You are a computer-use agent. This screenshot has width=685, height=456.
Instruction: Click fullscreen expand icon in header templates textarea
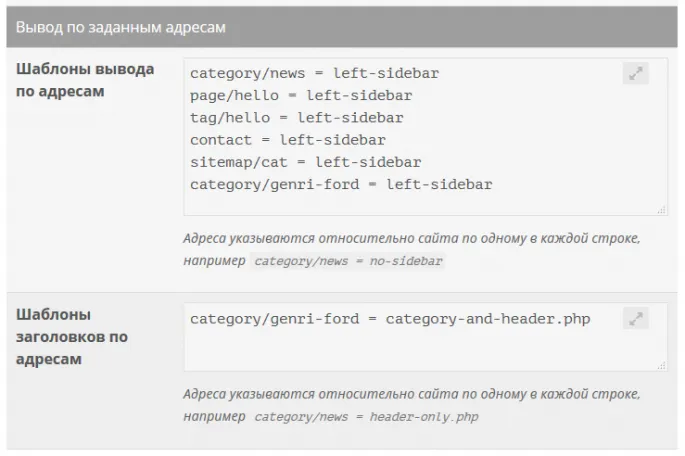pos(635,319)
